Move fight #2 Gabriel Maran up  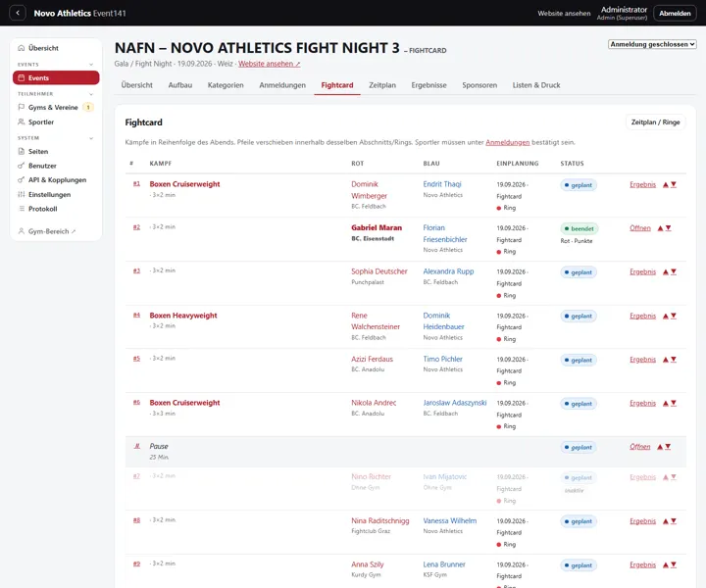point(661,228)
